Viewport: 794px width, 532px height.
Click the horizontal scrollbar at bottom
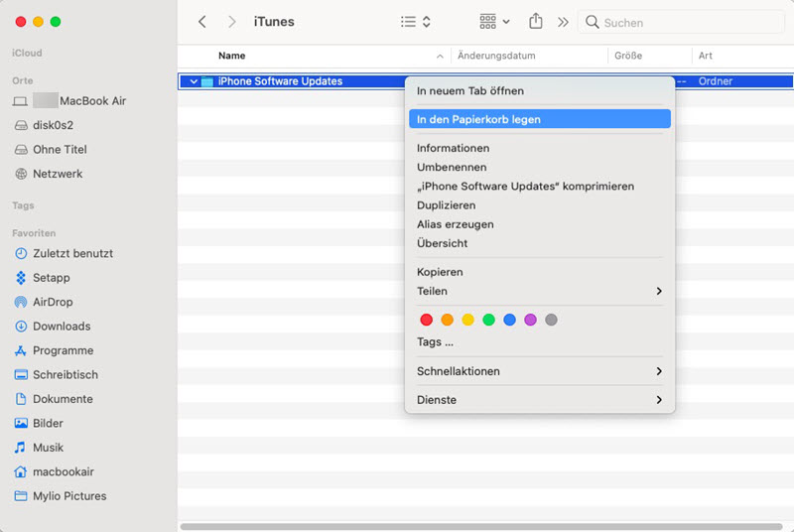pos(481,526)
